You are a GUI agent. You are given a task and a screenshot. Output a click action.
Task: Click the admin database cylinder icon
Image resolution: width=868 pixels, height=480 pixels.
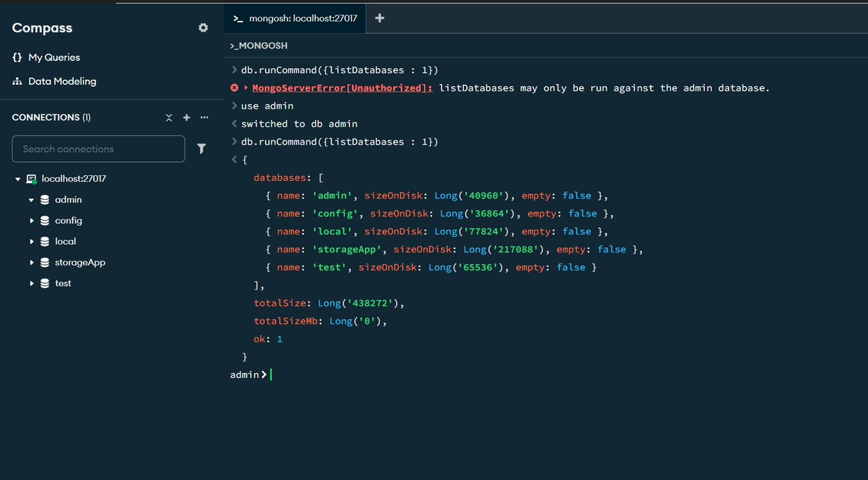point(45,200)
